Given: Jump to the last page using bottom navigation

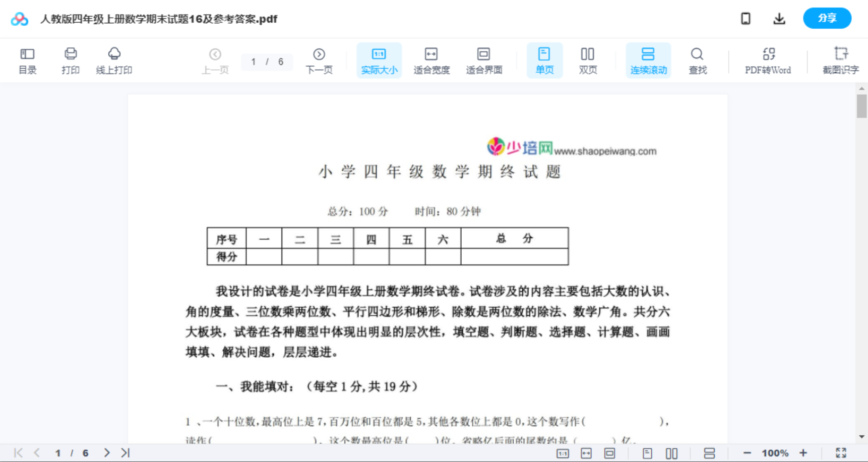Looking at the screenshot, I should (124, 452).
